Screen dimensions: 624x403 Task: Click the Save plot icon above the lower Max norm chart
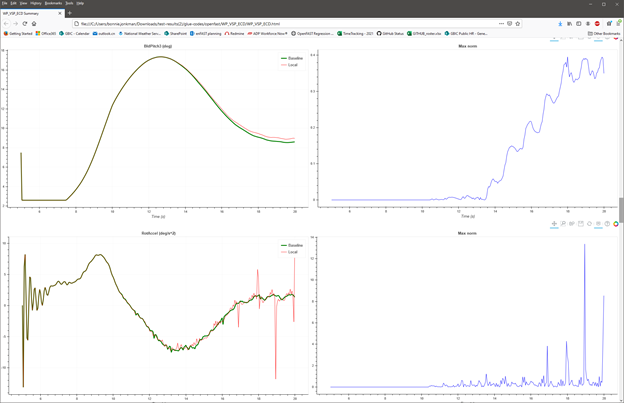click(581, 224)
